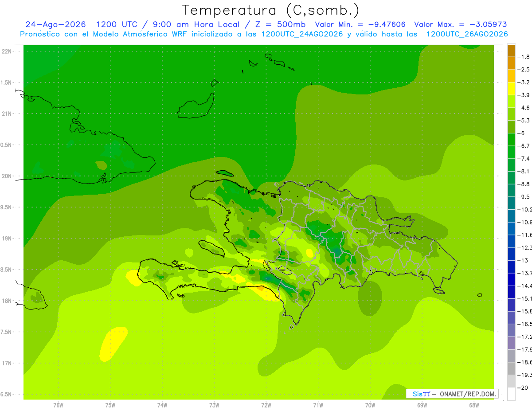Click the "20N" latitude axis label

pos(7,176)
